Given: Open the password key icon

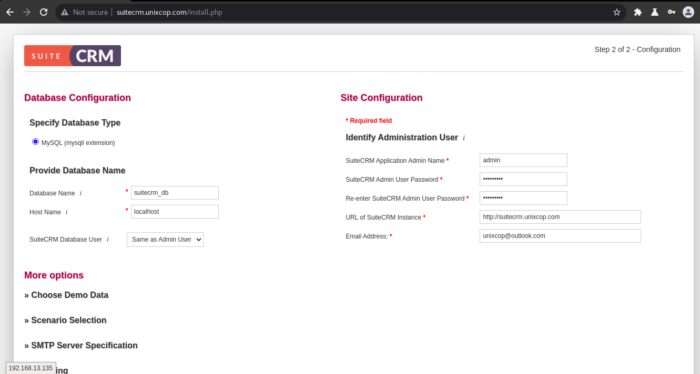Looking at the screenshot, I should (671, 12).
